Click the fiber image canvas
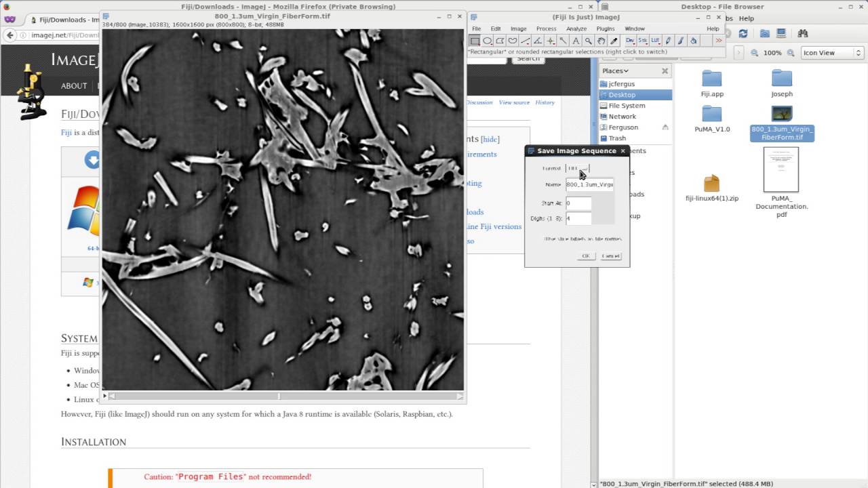The width and height of the screenshot is (868, 488). click(x=283, y=209)
